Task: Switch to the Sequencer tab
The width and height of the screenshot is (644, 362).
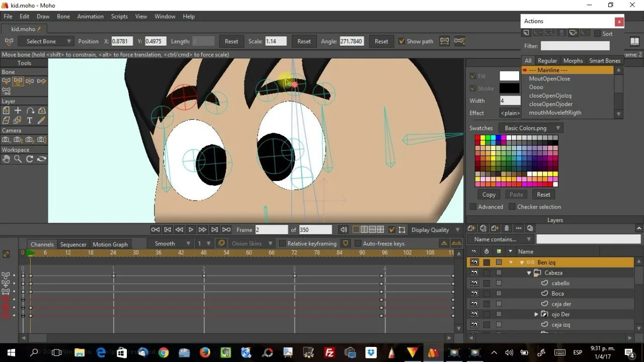Action: (x=73, y=244)
